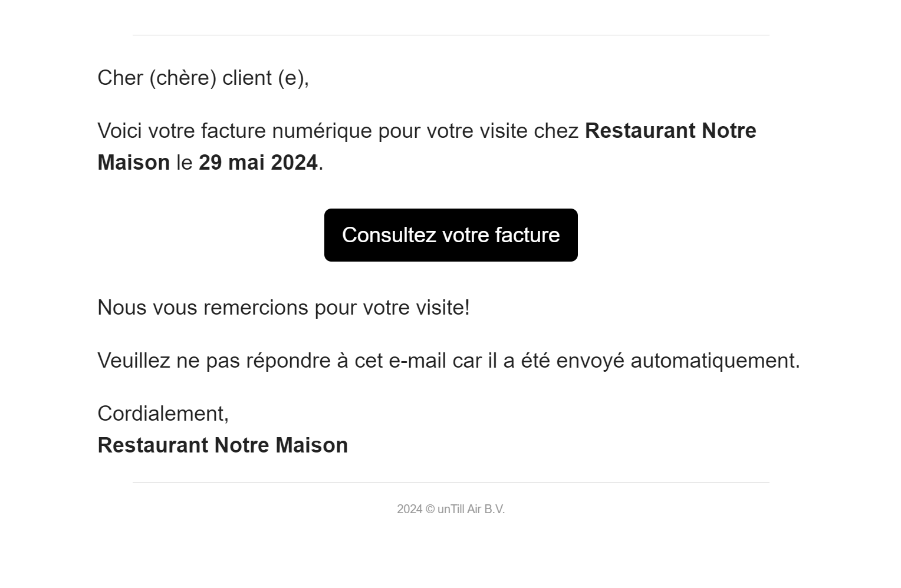901x588 pixels.
Task: Click the bold date 29 mai 2024
Action: click(258, 163)
